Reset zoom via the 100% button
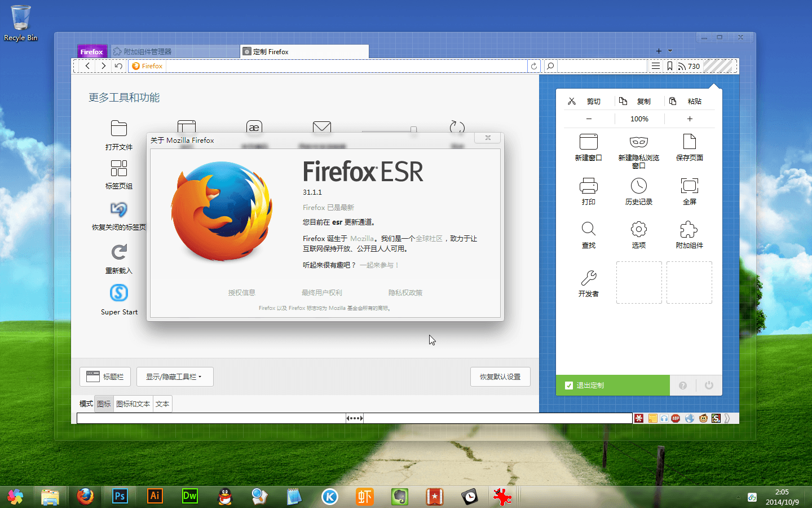This screenshot has height=508, width=812. (639, 119)
